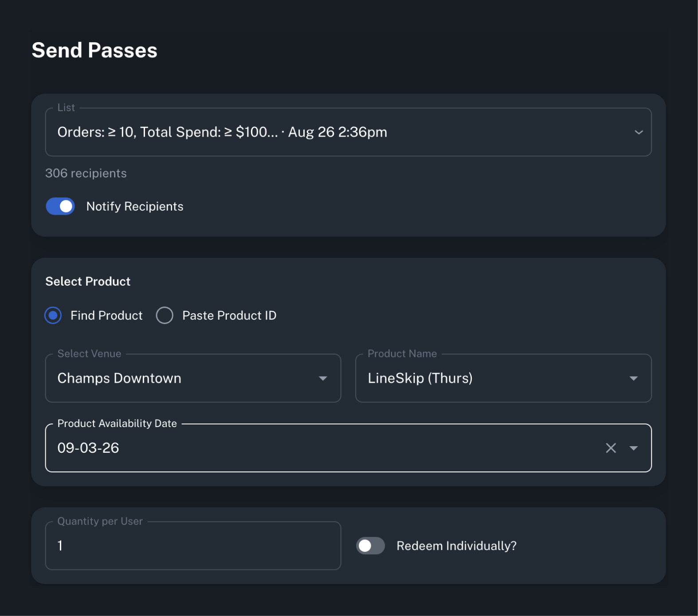Screen dimensions: 698x616
Task: Toggle the Notify Recipients switch
Action: click(x=60, y=206)
